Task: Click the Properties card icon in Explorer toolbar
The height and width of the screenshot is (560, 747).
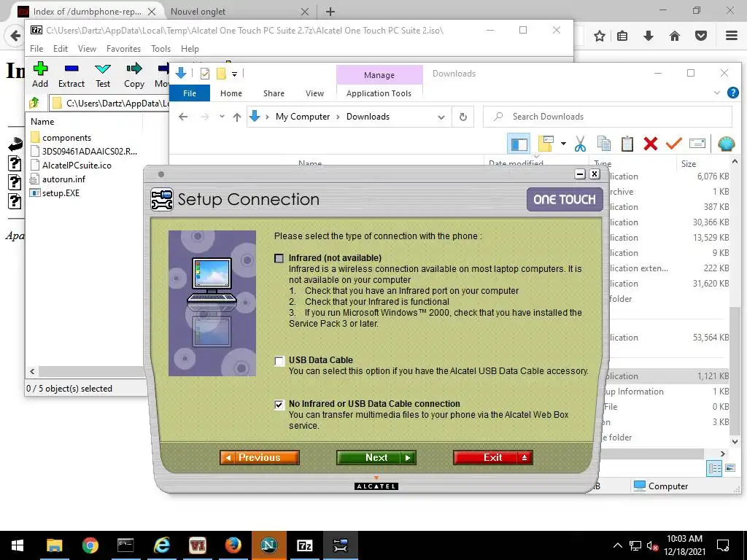Action: [x=697, y=144]
